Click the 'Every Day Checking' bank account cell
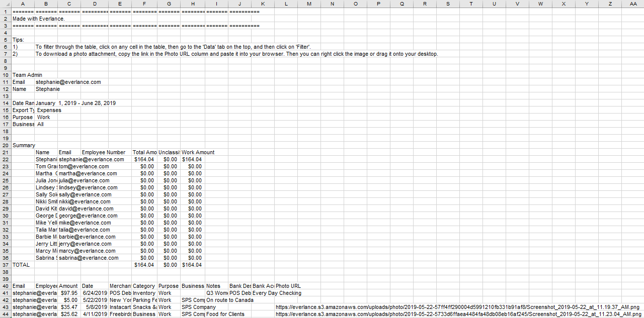Screen dimensions: 644x318 point(277,293)
